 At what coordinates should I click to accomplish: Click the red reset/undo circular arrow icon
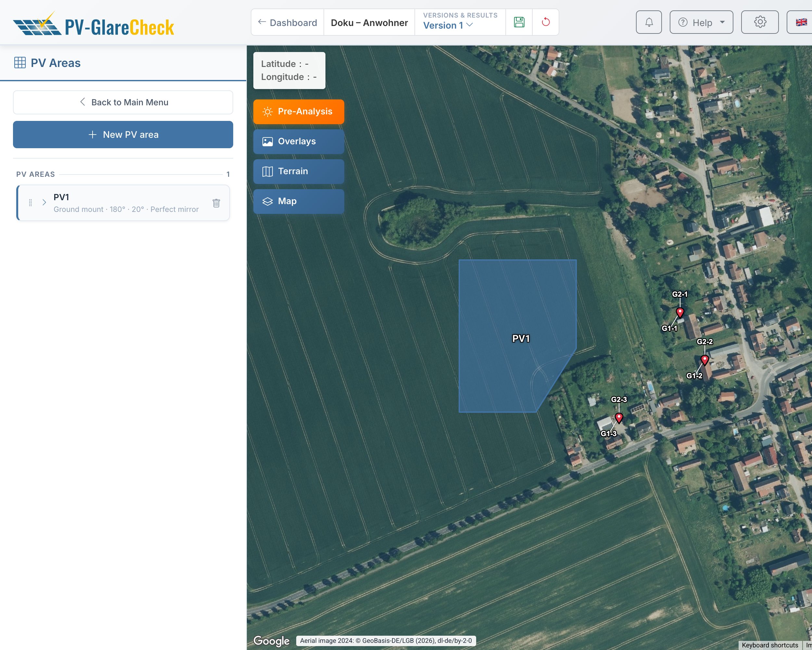[x=545, y=22]
